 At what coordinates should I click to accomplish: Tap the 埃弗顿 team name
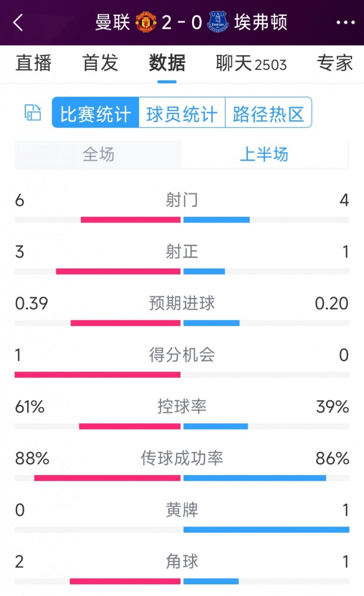(261, 22)
